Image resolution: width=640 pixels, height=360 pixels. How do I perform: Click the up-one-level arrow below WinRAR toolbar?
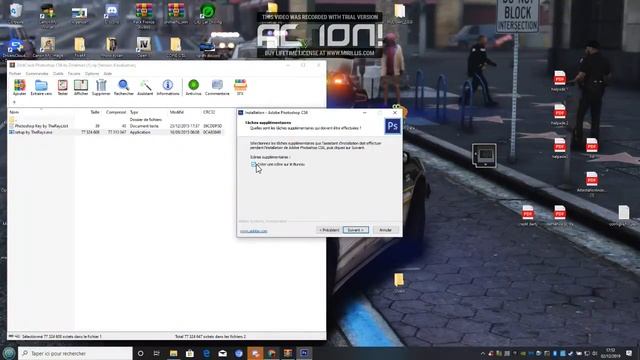(x=14, y=102)
